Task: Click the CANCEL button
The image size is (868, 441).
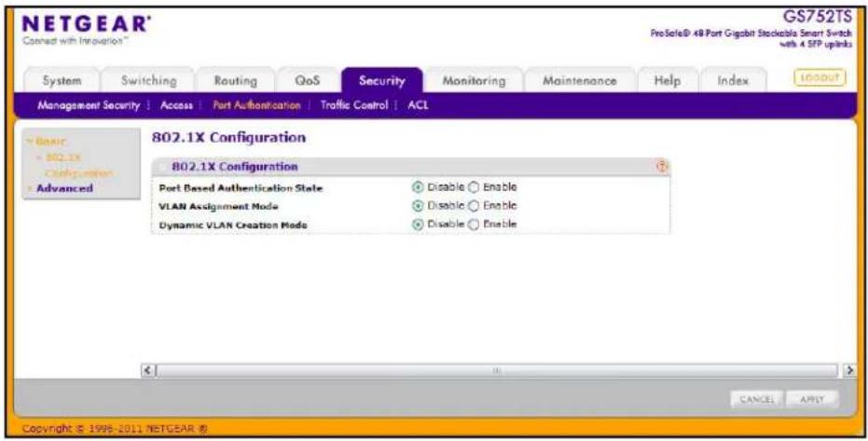Action: [756, 399]
